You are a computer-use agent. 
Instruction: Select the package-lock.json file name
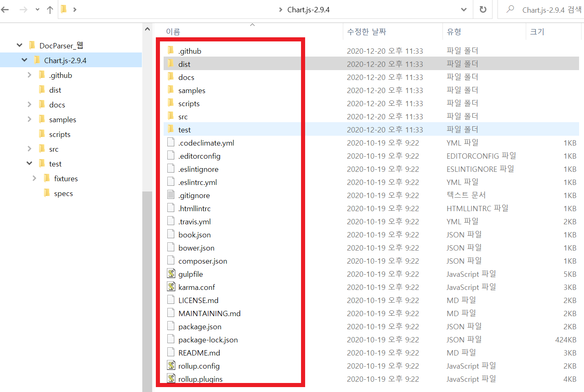coord(208,340)
